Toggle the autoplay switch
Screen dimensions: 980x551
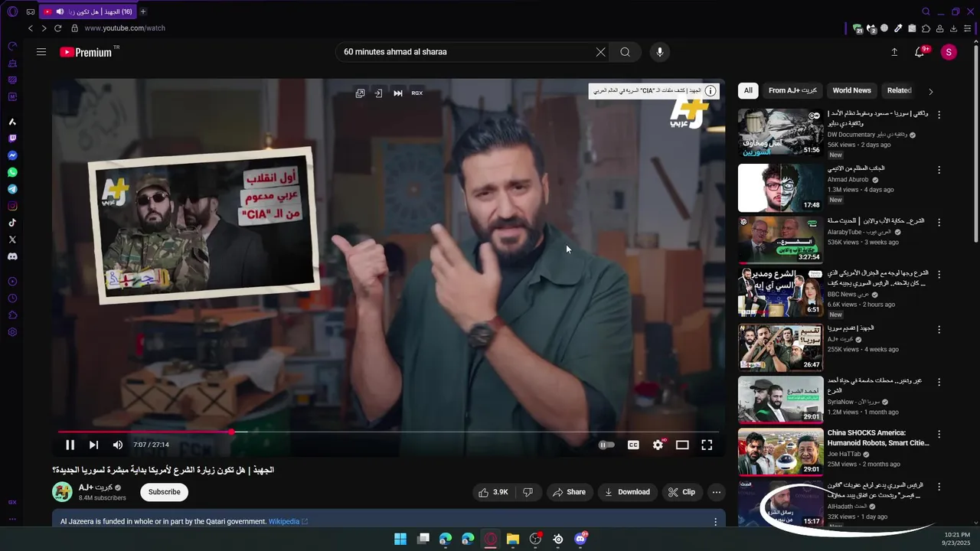coord(606,445)
